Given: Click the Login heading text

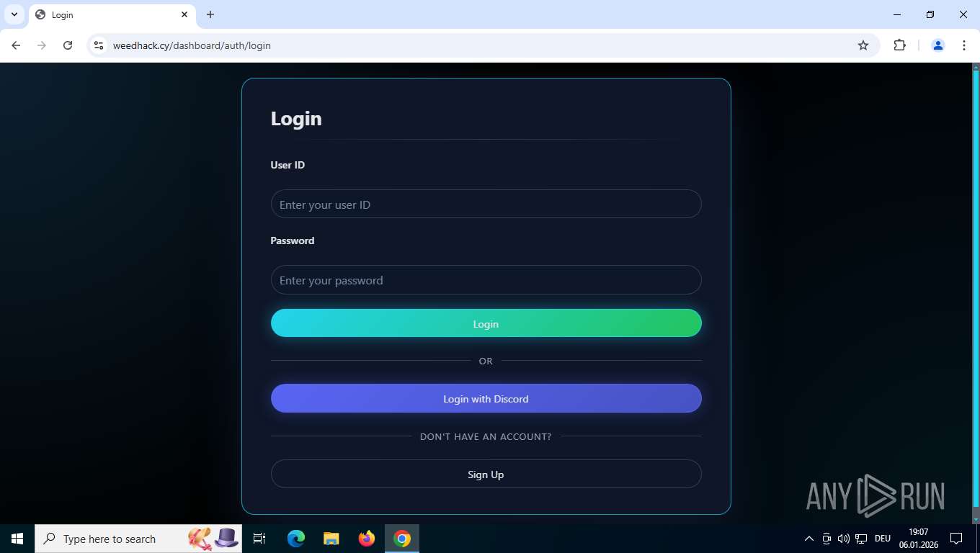Looking at the screenshot, I should [296, 119].
